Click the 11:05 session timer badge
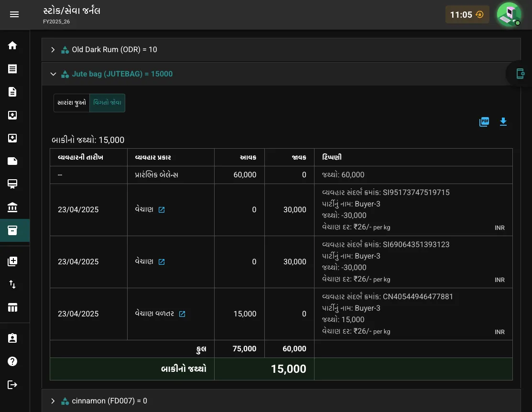The image size is (532, 412). 467,15
